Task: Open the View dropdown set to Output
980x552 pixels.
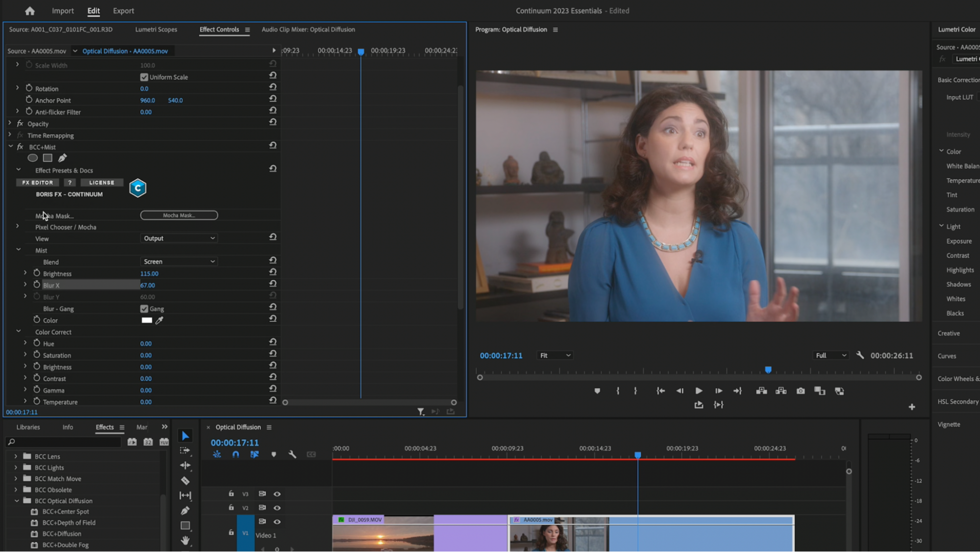Action: [x=179, y=238]
